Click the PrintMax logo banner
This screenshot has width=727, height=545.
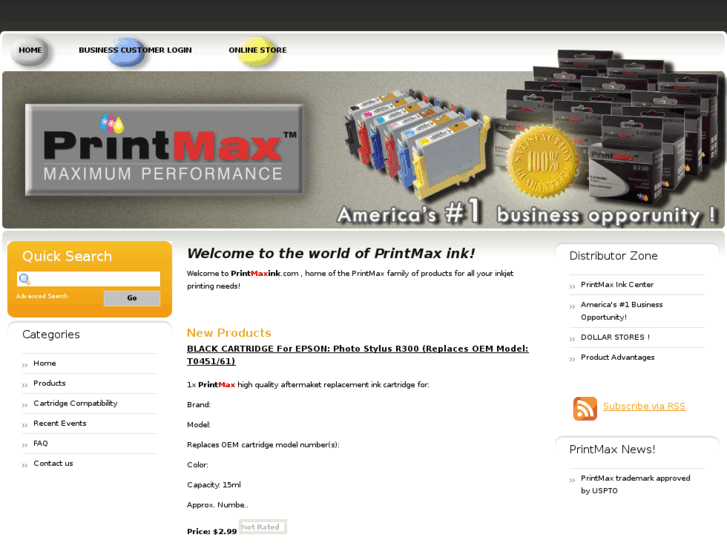164,149
